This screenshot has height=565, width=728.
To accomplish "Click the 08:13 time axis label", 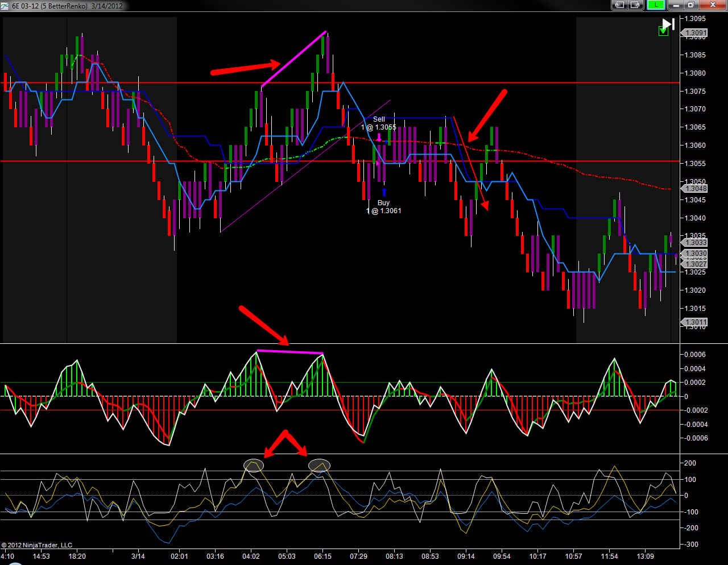I will tap(394, 556).
